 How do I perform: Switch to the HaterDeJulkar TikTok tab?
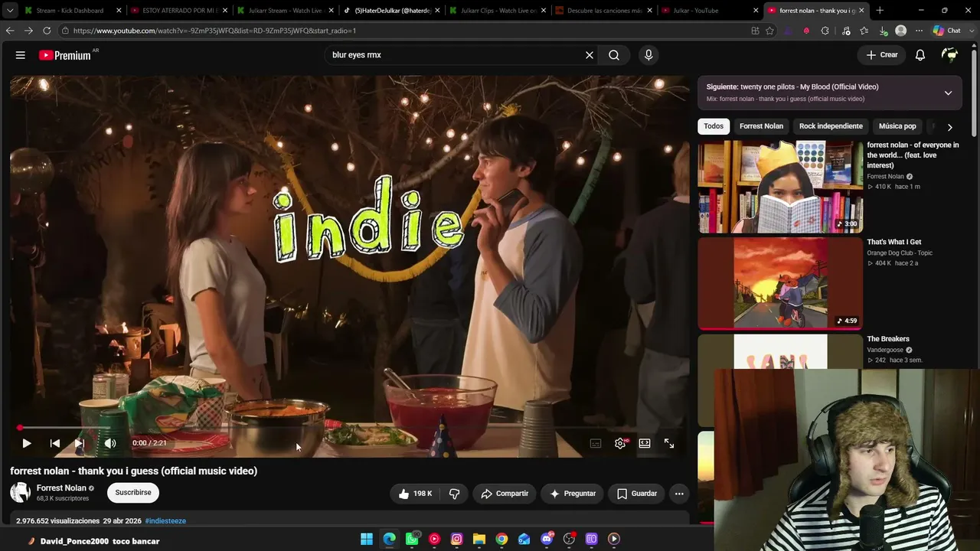click(x=390, y=11)
